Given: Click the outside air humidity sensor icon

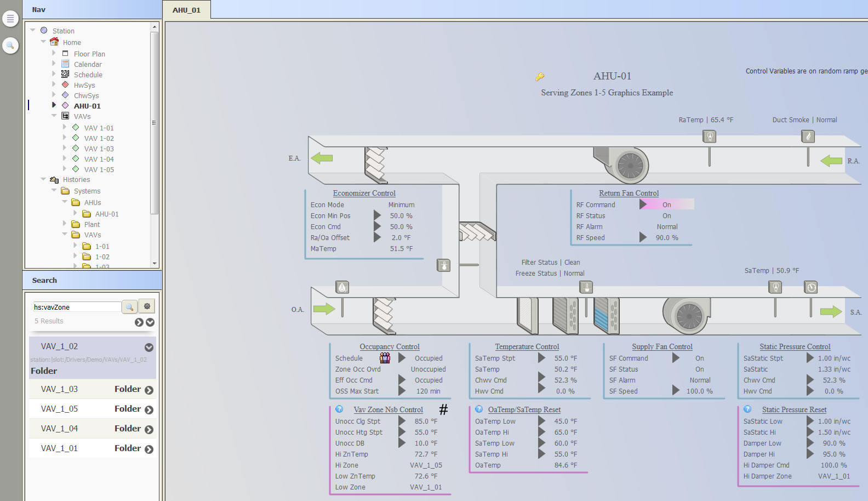Looking at the screenshot, I should pos(342,287).
